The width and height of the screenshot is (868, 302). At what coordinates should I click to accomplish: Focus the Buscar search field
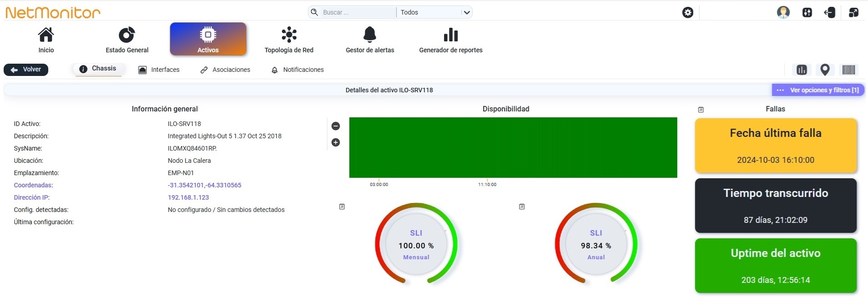[x=358, y=12]
